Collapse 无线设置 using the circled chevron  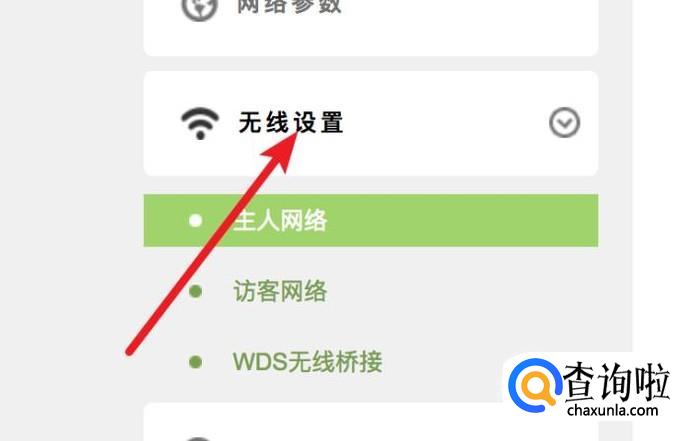pos(564,123)
